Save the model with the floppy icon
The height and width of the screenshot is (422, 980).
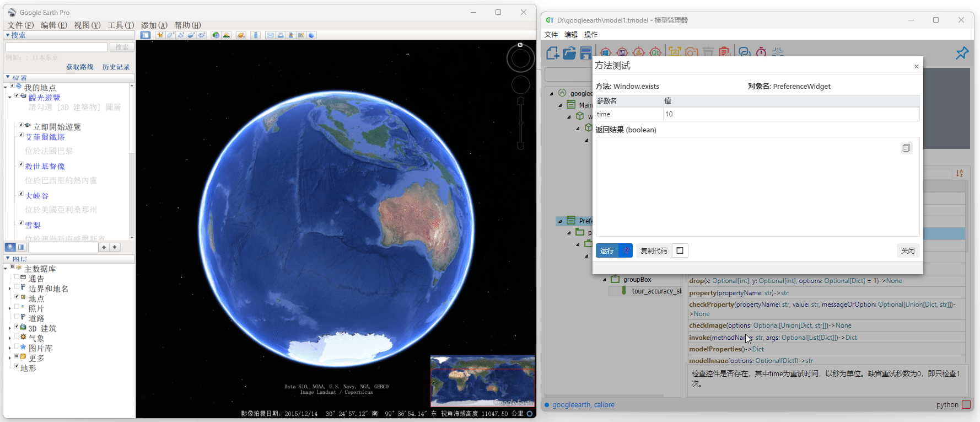coord(586,52)
